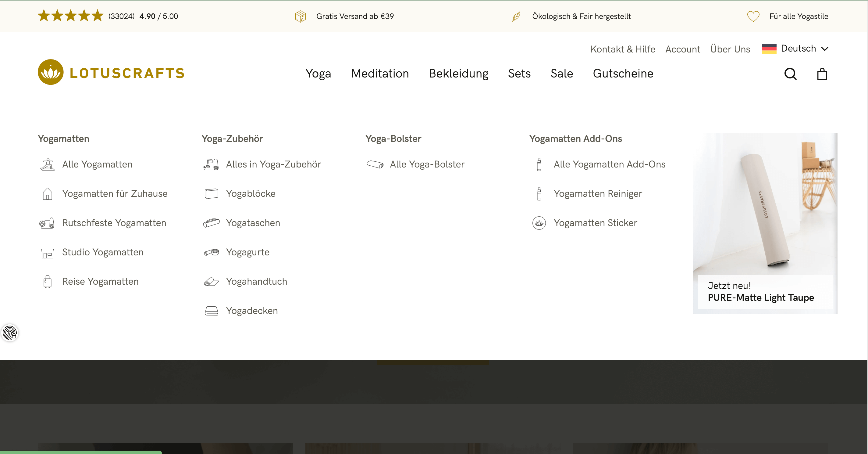Screen dimensions: 868x454
Task: Click the shipping box icon
Action: click(x=300, y=16)
